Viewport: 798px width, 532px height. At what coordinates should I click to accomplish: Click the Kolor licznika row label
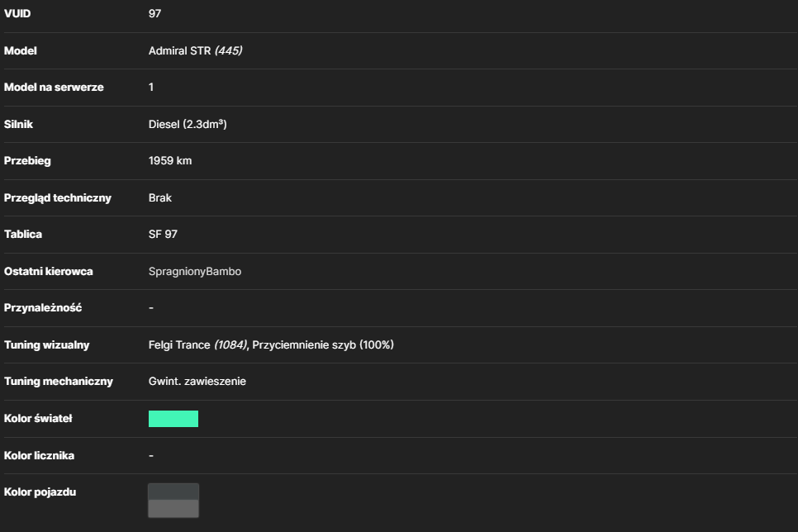tap(39, 456)
